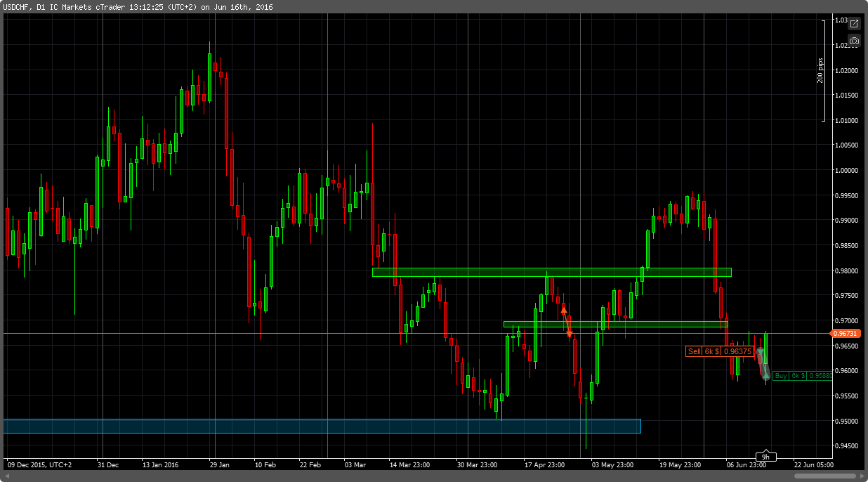Click the 0.95000 price axis label
The height and width of the screenshot is (482, 868).
[846, 421]
